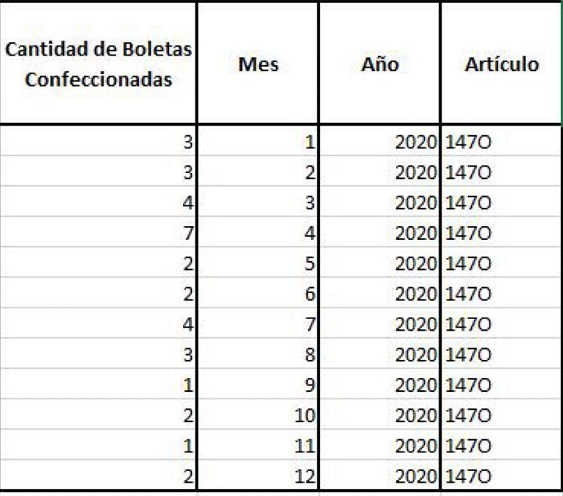Viewport: 563px width, 496px height.
Task: Click the Mes cell showing 9
Action: coord(258,384)
